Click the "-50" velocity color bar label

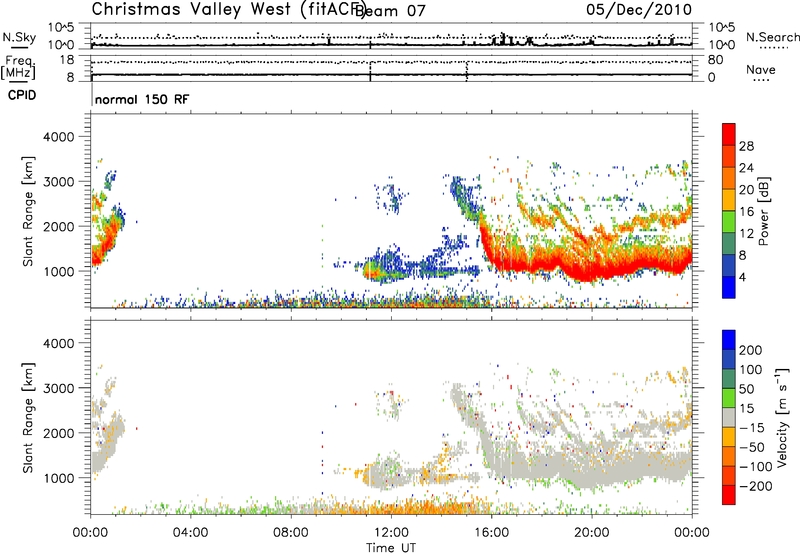tap(752, 447)
